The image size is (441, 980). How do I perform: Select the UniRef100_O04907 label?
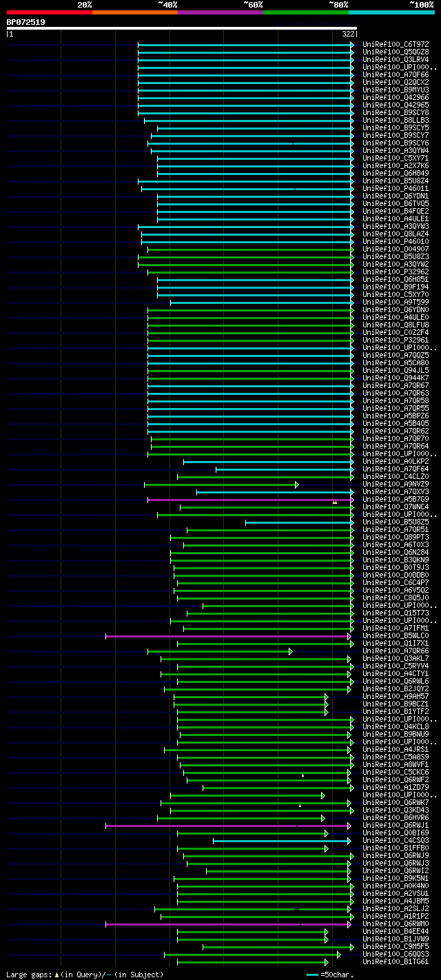[x=396, y=249]
